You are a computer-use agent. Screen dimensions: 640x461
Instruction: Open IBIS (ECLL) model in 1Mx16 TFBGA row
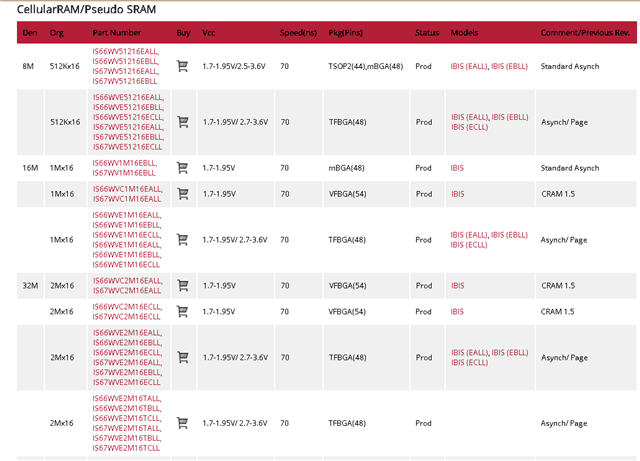click(x=469, y=245)
